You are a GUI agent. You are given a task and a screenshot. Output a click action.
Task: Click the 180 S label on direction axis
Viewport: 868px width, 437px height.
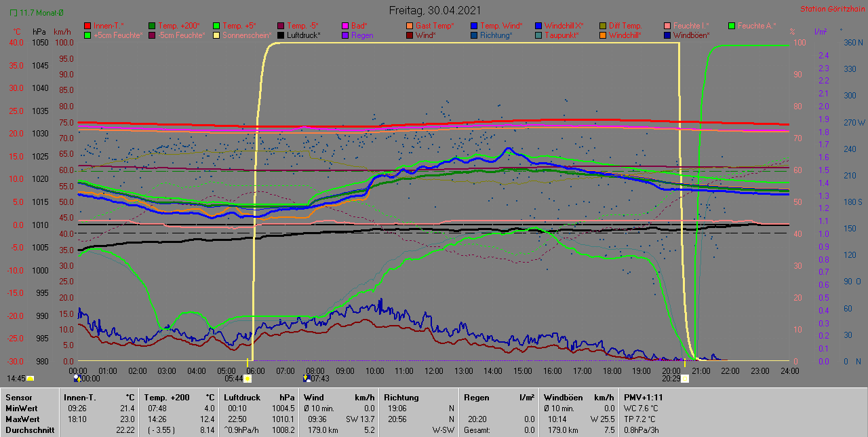(853, 202)
